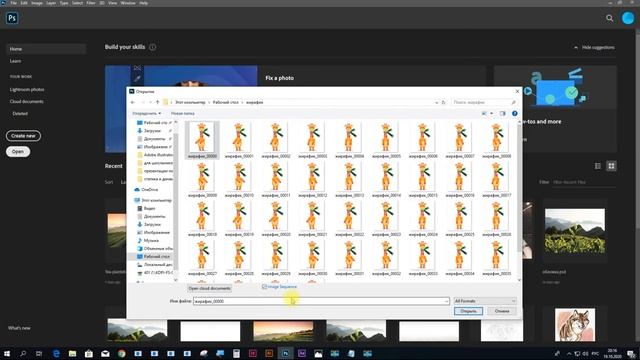Click Photoshop icon in taskbar
The height and width of the screenshot is (360, 640).
pos(285,353)
